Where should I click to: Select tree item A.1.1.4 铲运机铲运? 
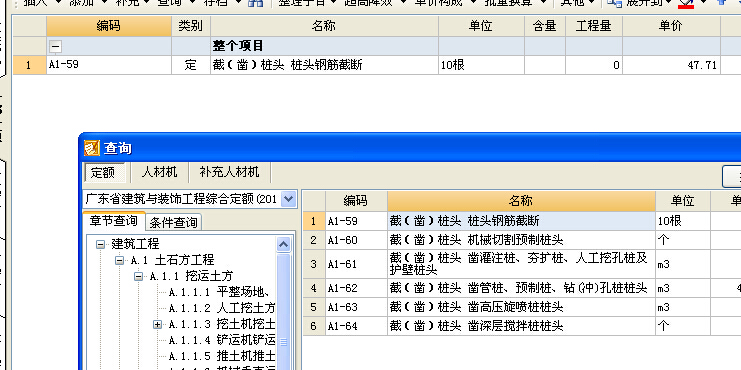pos(222,340)
